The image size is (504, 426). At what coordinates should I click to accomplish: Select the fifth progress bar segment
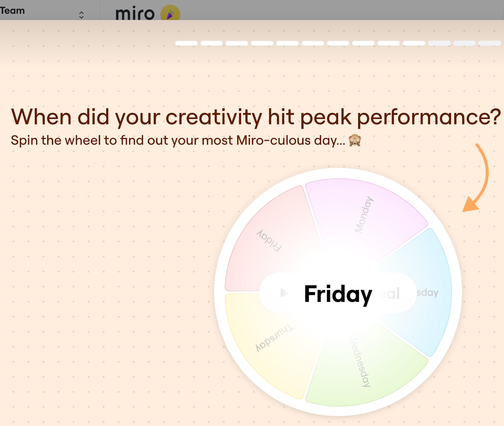click(288, 43)
